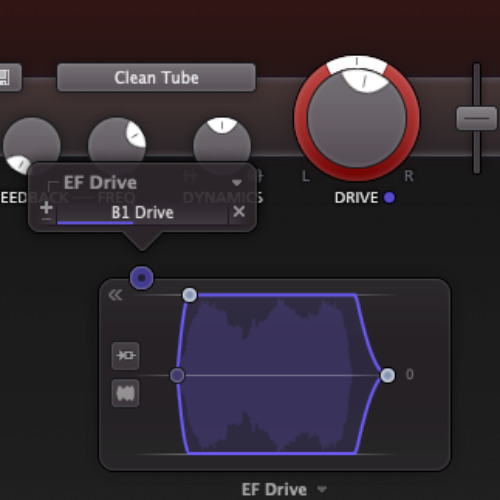Toggle the sidechain input button in envelope follower
Viewport: 500px width, 500px height.
[x=125, y=356]
